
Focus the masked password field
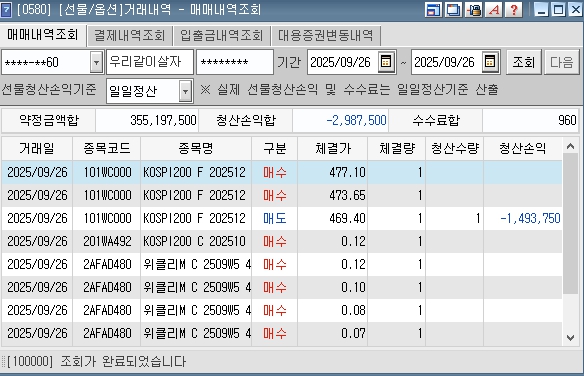point(235,62)
